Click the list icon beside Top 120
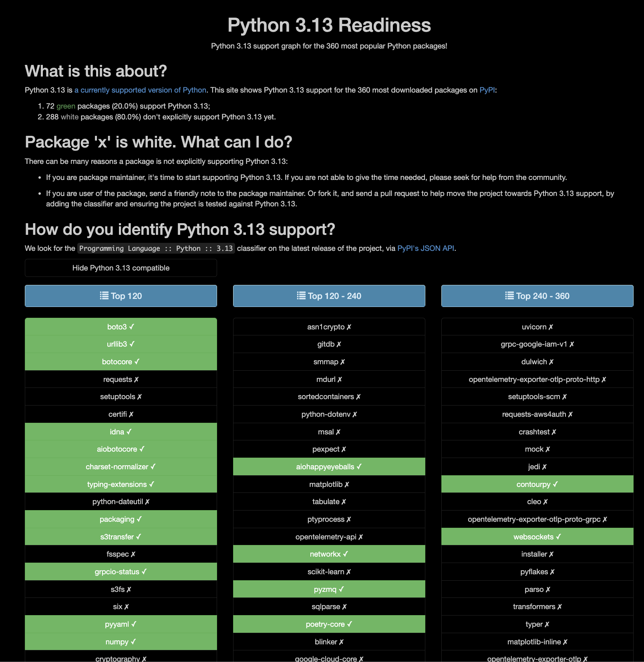 (x=104, y=296)
